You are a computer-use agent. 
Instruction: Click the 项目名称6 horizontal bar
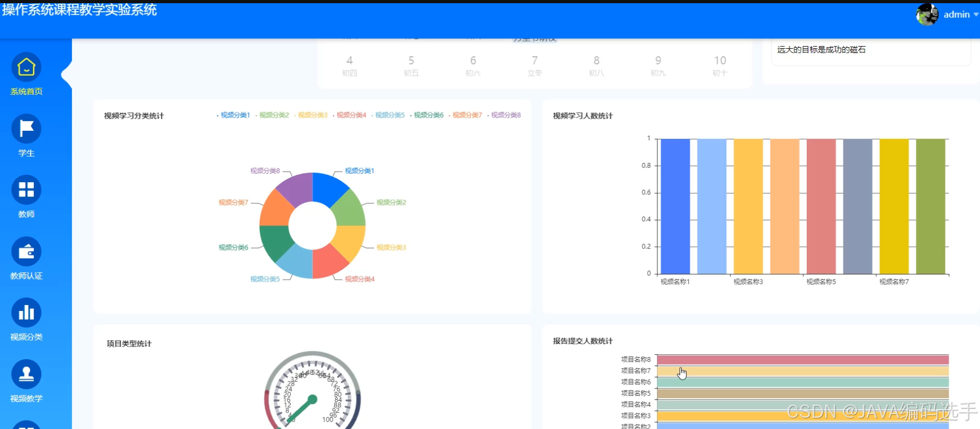pos(803,382)
